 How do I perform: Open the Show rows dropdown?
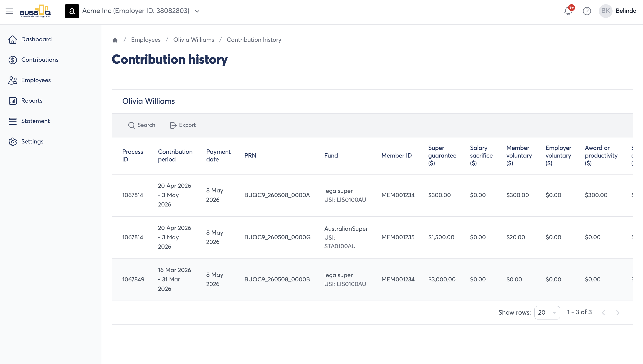pyautogui.click(x=547, y=312)
